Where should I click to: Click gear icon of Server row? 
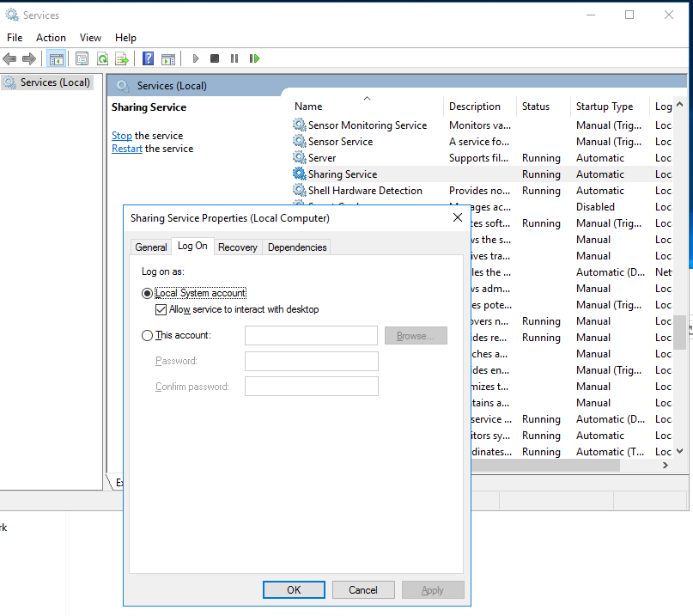299,158
